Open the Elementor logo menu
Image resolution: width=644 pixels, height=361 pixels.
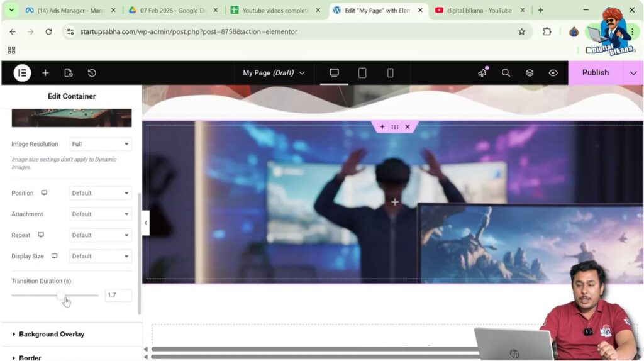point(22,73)
